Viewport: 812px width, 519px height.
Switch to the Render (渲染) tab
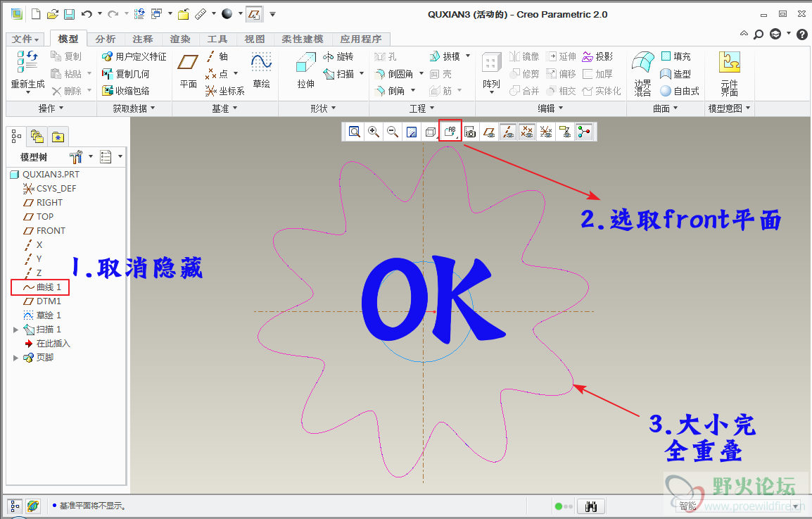tap(180, 39)
